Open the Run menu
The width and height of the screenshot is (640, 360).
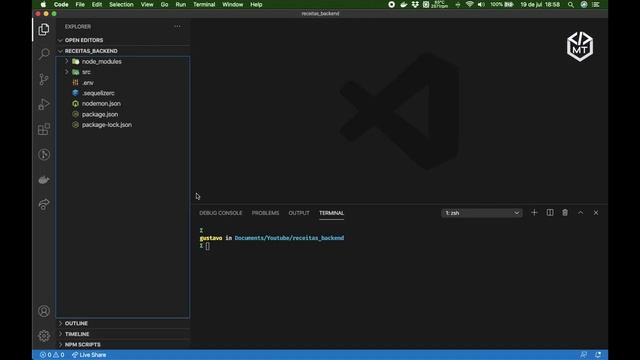[180, 4]
